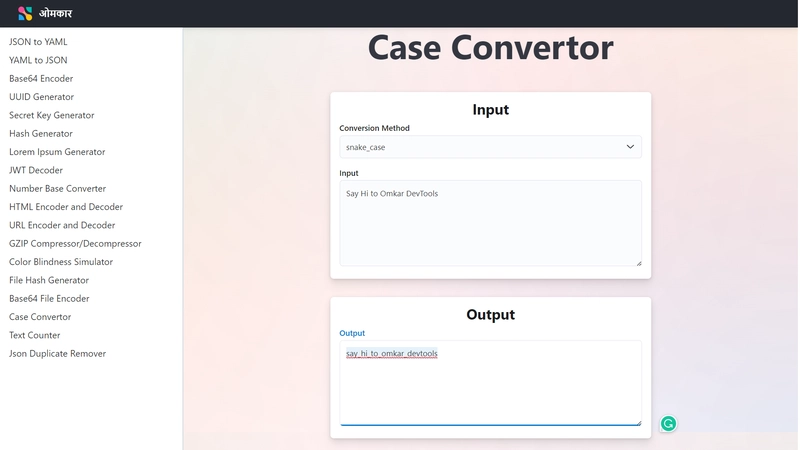Open Text Counter tool
This screenshot has height=450, width=800.
35,335
